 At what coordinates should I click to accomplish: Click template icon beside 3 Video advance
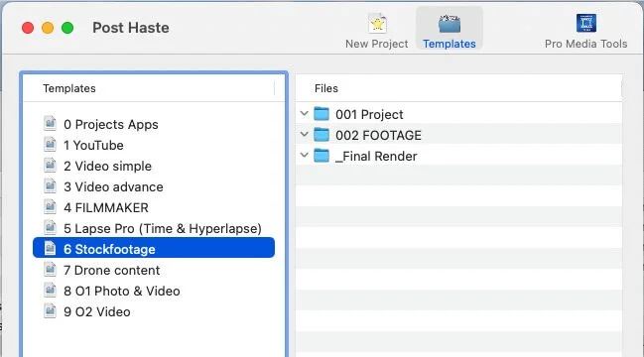pyautogui.click(x=50, y=185)
